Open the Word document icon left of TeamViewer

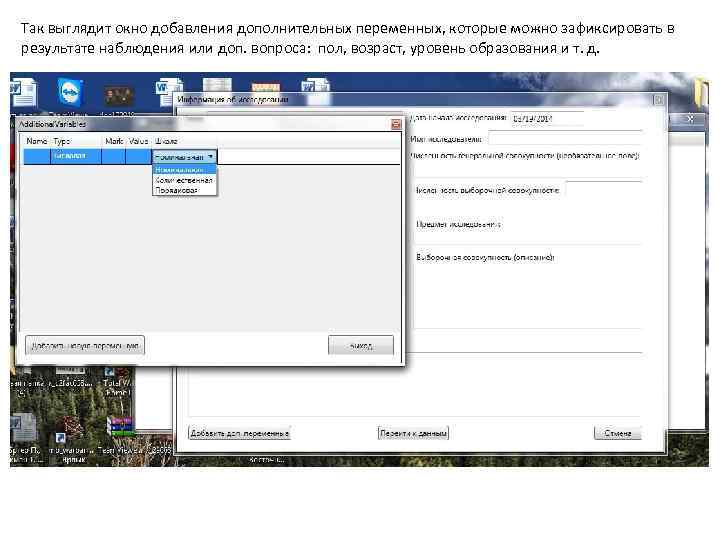coord(22,92)
